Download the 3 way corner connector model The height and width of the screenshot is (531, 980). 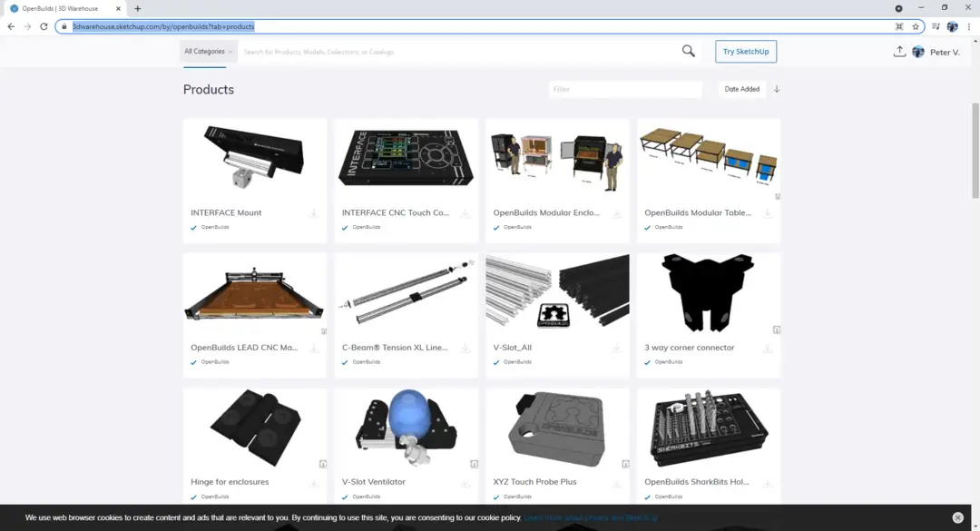click(768, 348)
